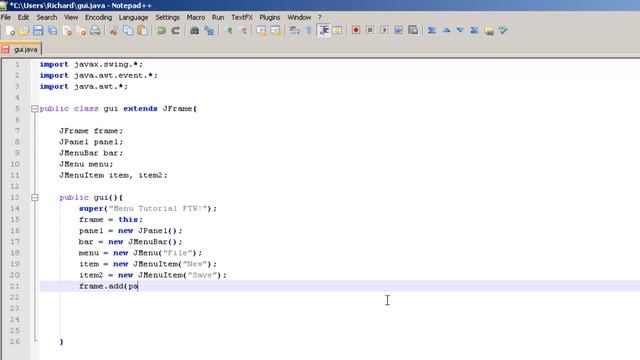Open Replace with the Replace icon
Image resolution: width=640 pixels, height=360 pixels.
tap(209, 31)
